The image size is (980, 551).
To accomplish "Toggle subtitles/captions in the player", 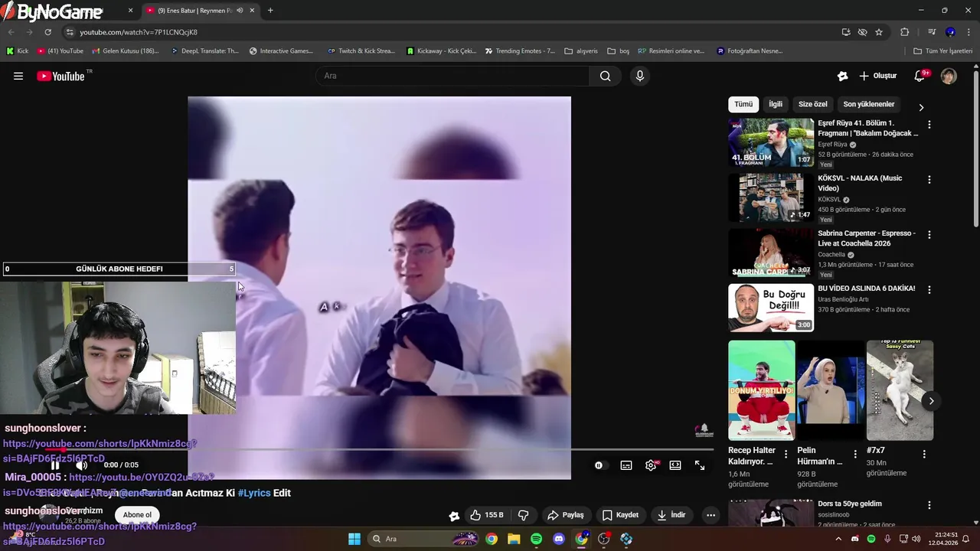I will [626, 465].
